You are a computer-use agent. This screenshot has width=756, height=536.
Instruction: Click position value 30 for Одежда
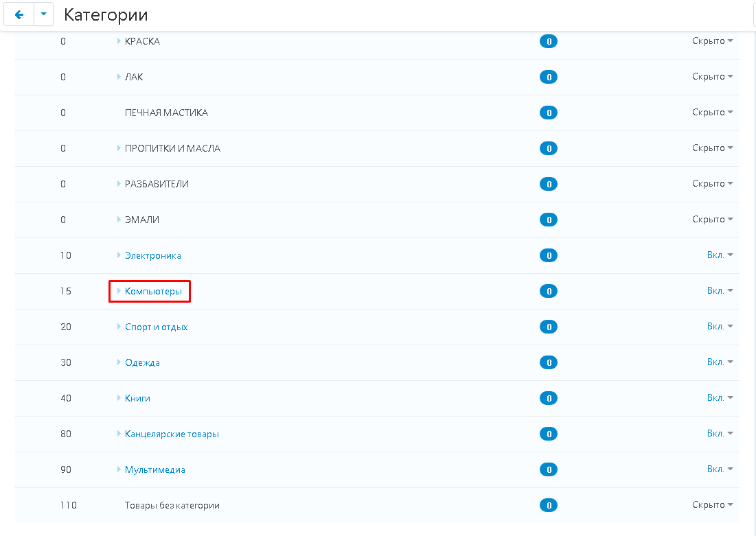65,362
